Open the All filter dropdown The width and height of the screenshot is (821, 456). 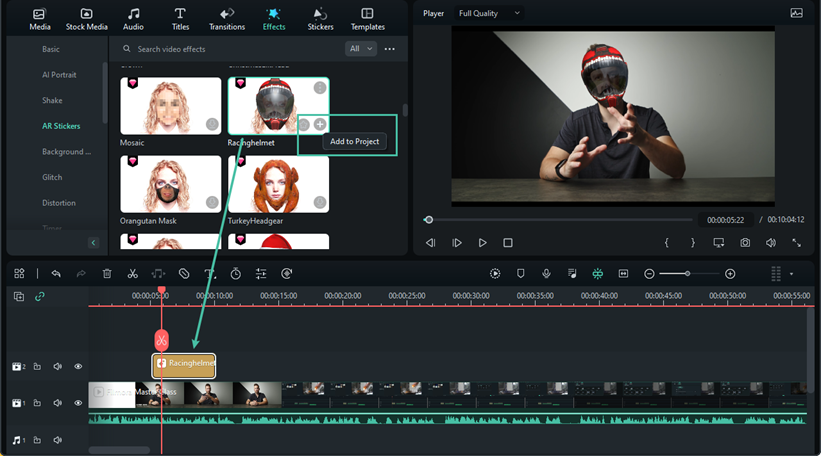tap(361, 49)
